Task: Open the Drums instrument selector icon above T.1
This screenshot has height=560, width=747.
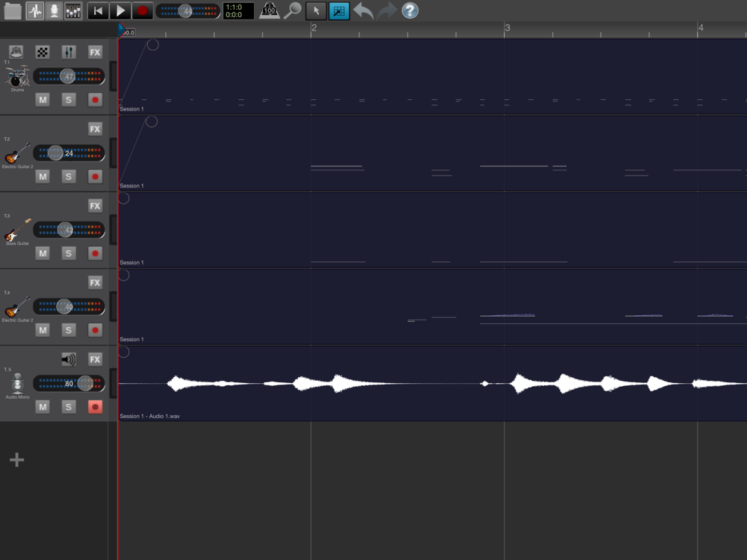Action: pos(16,52)
